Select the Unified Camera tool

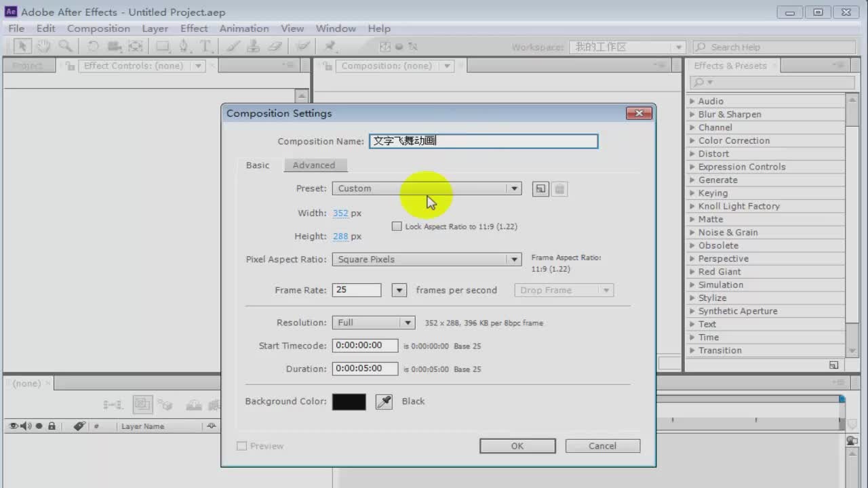(114, 46)
